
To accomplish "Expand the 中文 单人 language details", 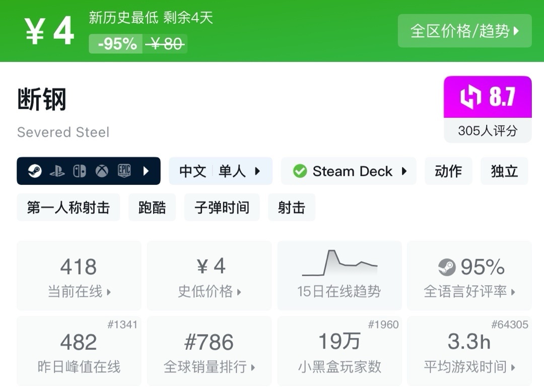I will (x=220, y=171).
